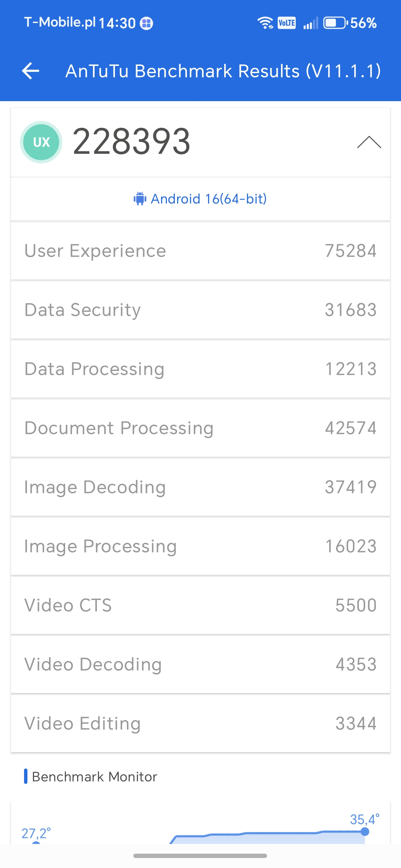Tap the notification icon beside the clock
The width and height of the screenshot is (401, 868).
tap(146, 23)
